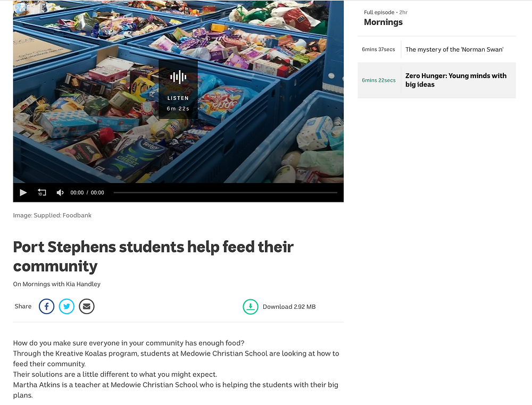Image resolution: width=532 pixels, height=405 pixels.
Task: Click the Download 2.92 MB link
Action: pyautogui.click(x=289, y=307)
